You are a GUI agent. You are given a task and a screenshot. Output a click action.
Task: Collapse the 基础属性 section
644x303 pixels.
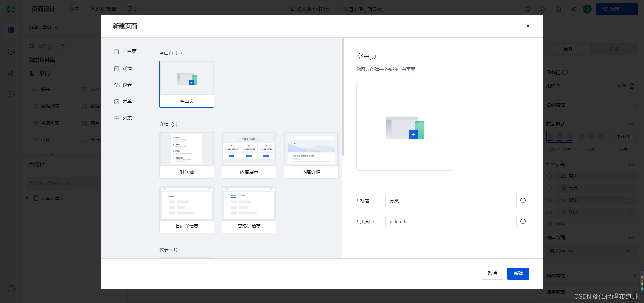pos(635,105)
